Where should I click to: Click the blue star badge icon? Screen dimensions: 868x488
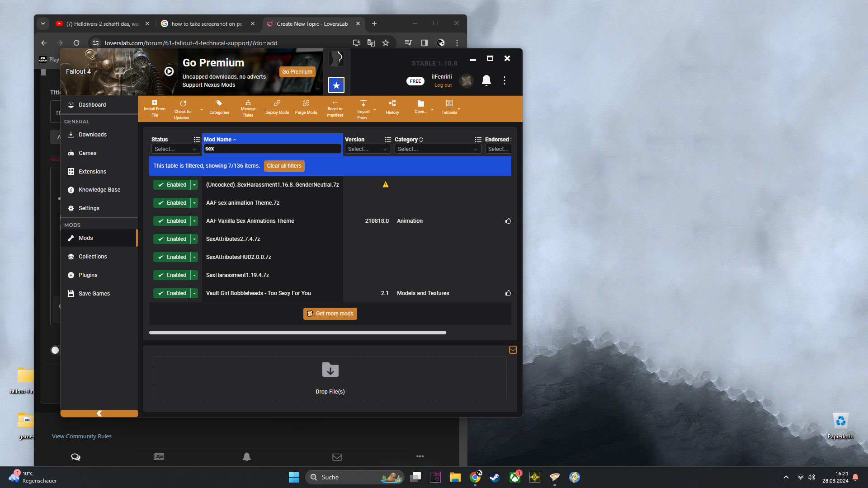tap(336, 85)
